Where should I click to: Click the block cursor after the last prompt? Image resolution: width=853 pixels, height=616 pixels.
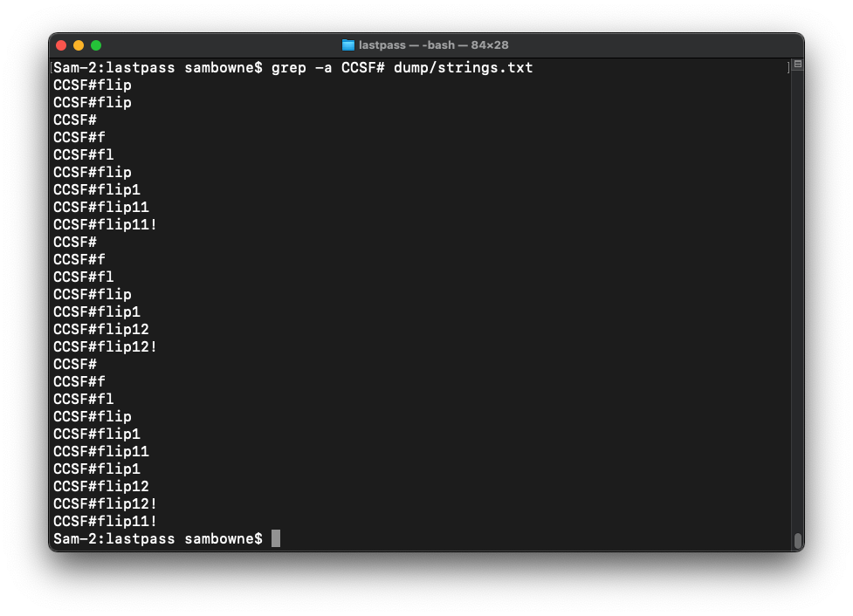pyautogui.click(x=276, y=538)
